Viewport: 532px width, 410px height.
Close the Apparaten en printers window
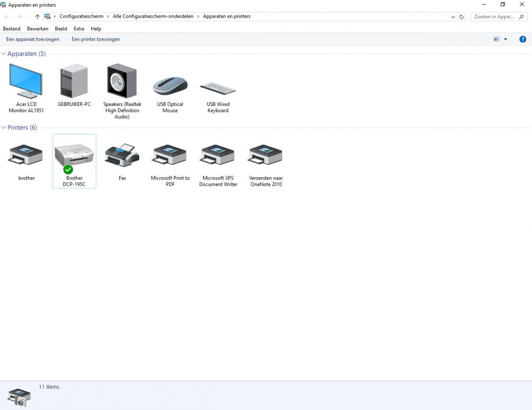(x=522, y=4)
